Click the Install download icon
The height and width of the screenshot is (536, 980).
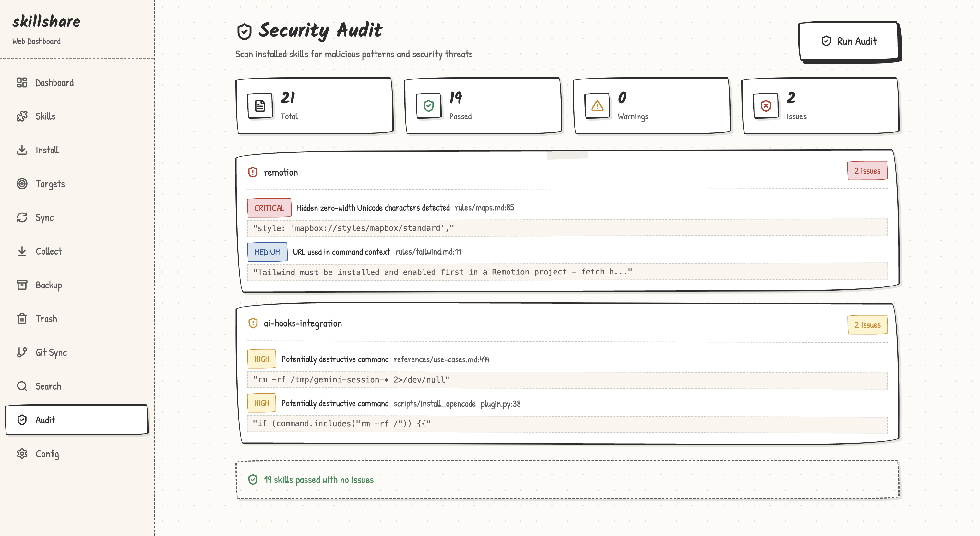tap(22, 150)
